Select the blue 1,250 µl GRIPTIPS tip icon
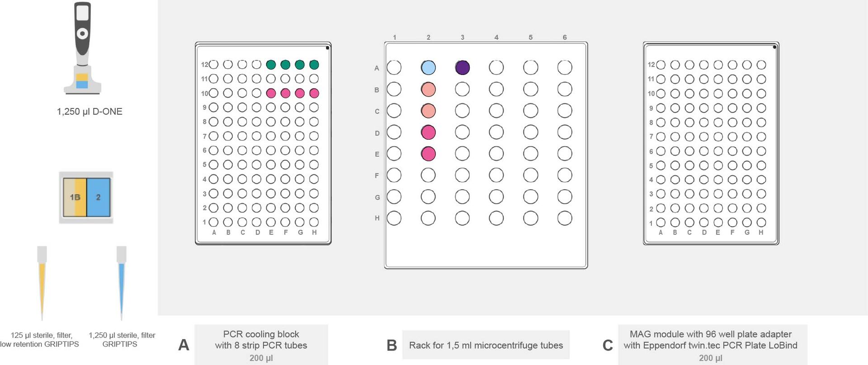 click(x=121, y=283)
